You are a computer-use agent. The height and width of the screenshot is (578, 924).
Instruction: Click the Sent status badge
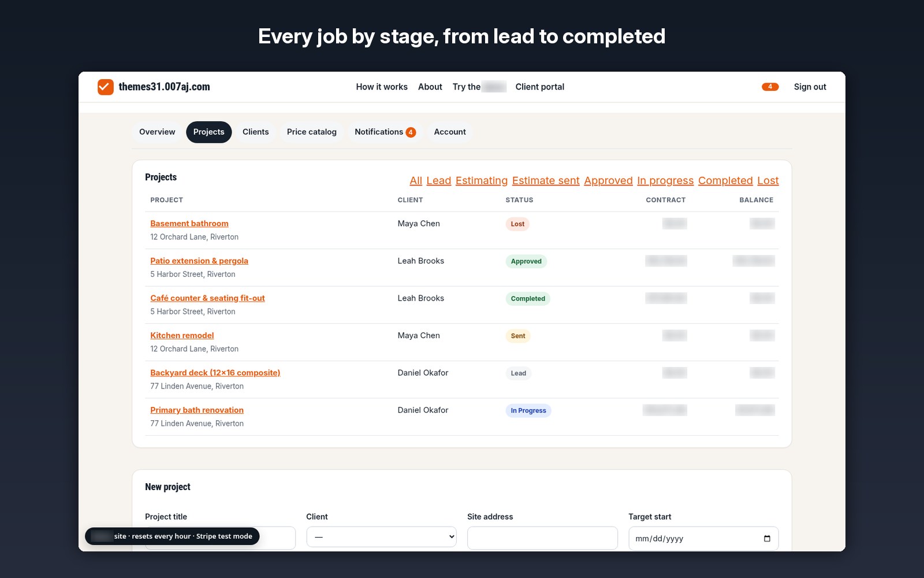(x=518, y=336)
